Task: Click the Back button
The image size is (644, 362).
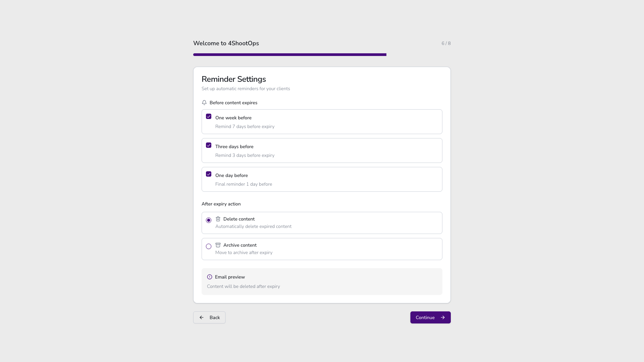Action: point(209,317)
